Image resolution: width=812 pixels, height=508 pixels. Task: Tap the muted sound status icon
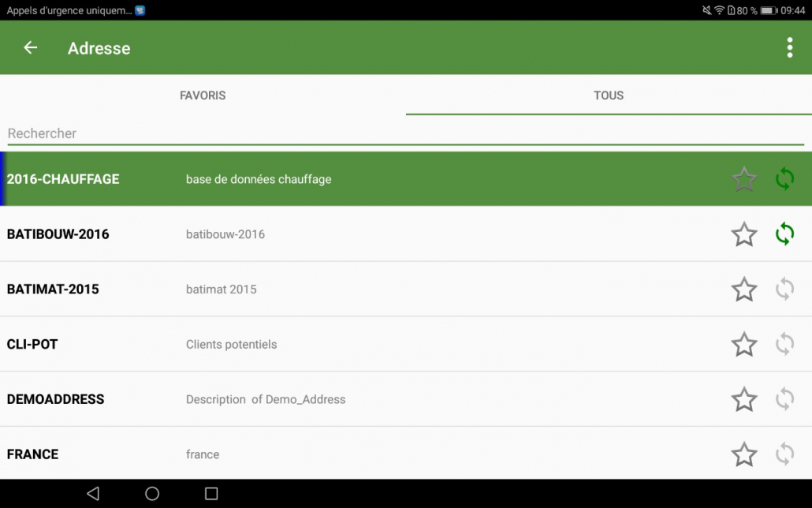point(706,10)
